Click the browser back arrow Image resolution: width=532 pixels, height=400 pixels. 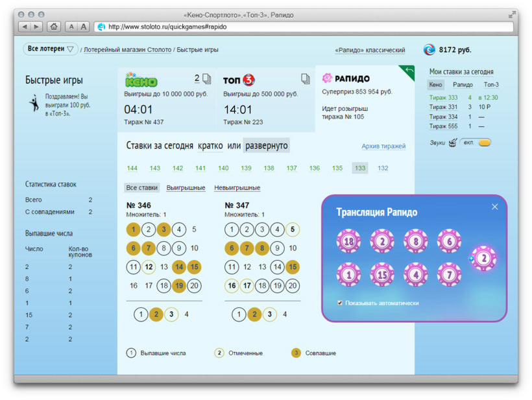[x=25, y=27]
